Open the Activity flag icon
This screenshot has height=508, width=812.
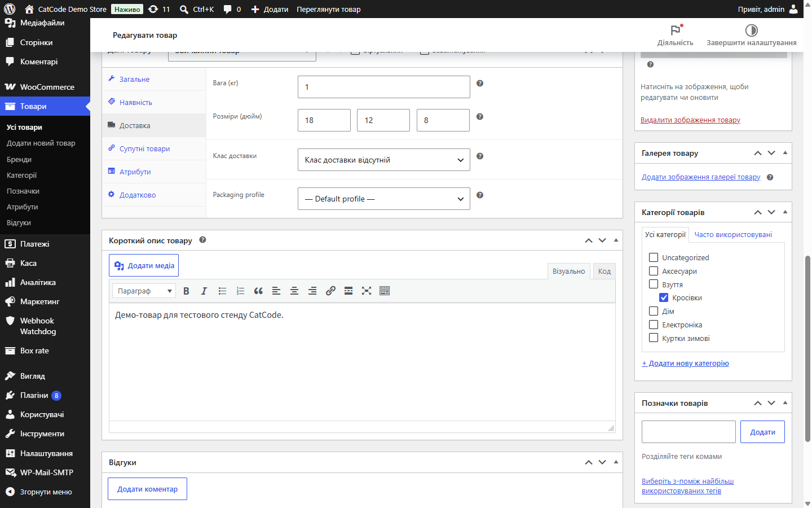coord(675,30)
